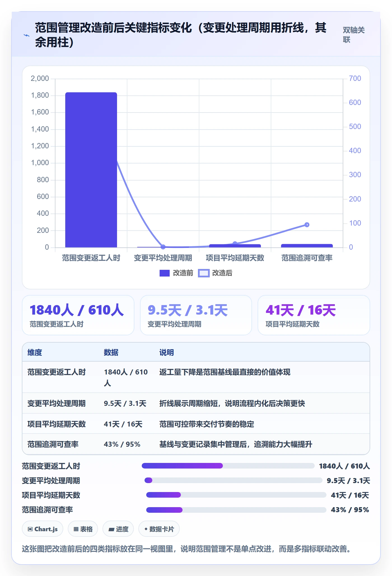This screenshot has width=392, height=576.
Task: Select the 表格 chip
Action: click(x=83, y=529)
